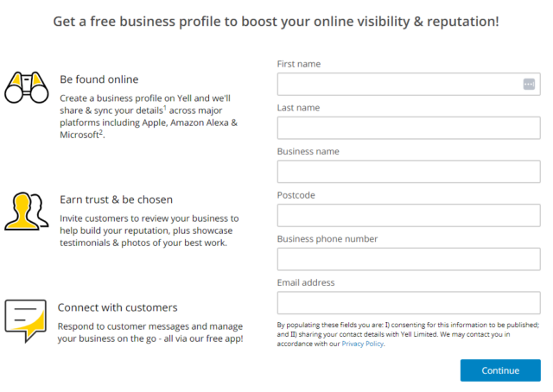Click footnote 2 superscript after Microsoft
Screen dimensions: 553x392
click(101, 132)
